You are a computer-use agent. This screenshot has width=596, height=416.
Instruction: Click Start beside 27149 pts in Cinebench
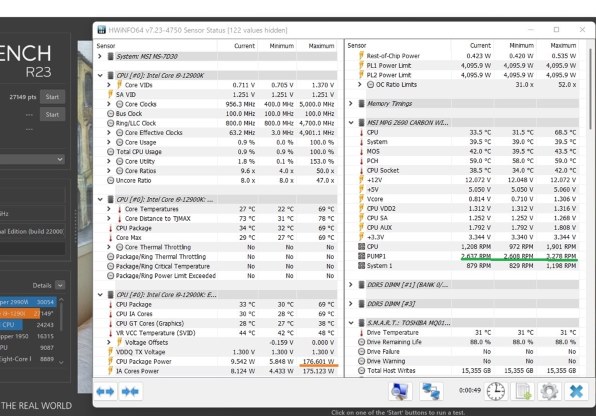[x=52, y=97]
